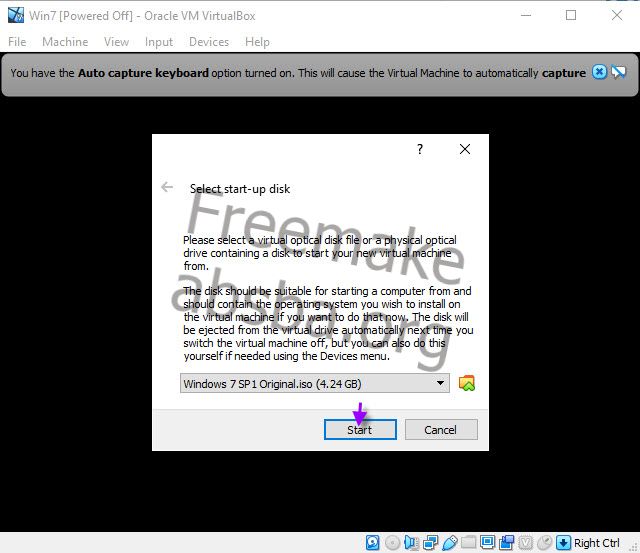Viewport: 640px width, 553px height.
Task: Click the Right Ctrl host key label
Action: tap(596, 543)
